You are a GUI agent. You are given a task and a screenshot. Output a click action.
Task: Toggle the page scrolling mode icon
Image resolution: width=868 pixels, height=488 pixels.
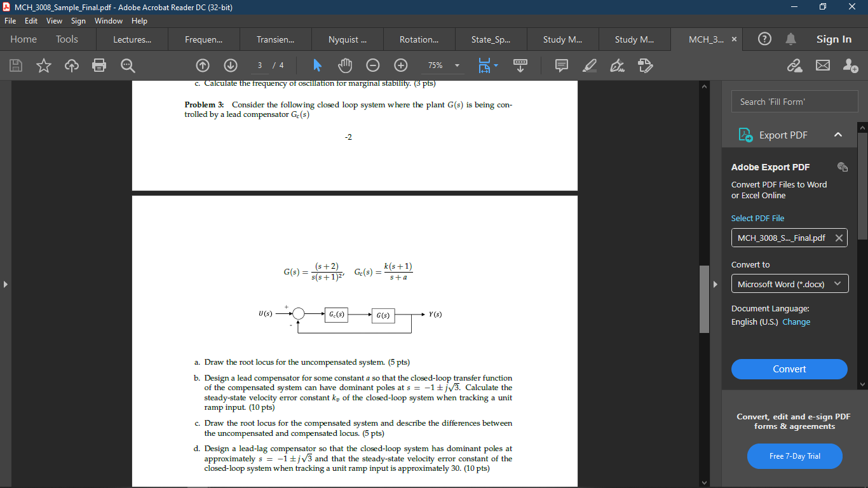click(x=520, y=65)
